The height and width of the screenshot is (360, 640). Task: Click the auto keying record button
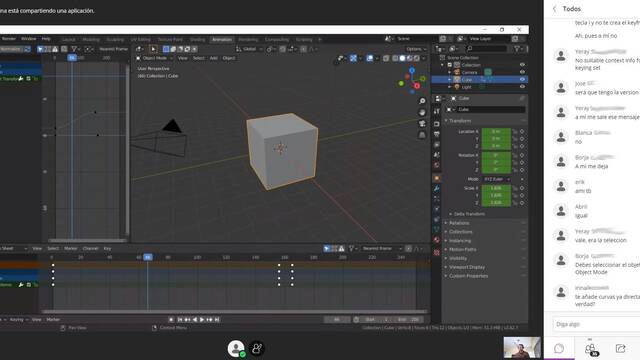(x=171, y=320)
